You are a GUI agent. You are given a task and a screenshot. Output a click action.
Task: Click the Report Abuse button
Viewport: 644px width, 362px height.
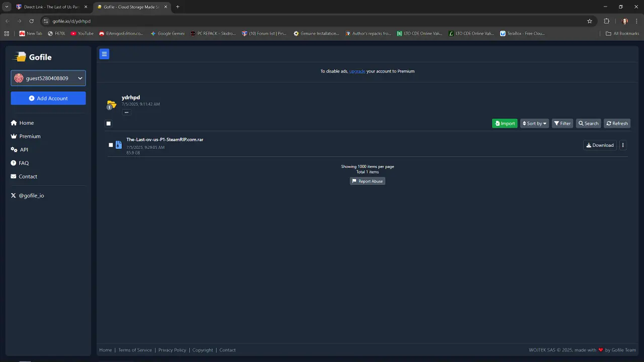pyautogui.click(x=367, y=181)
